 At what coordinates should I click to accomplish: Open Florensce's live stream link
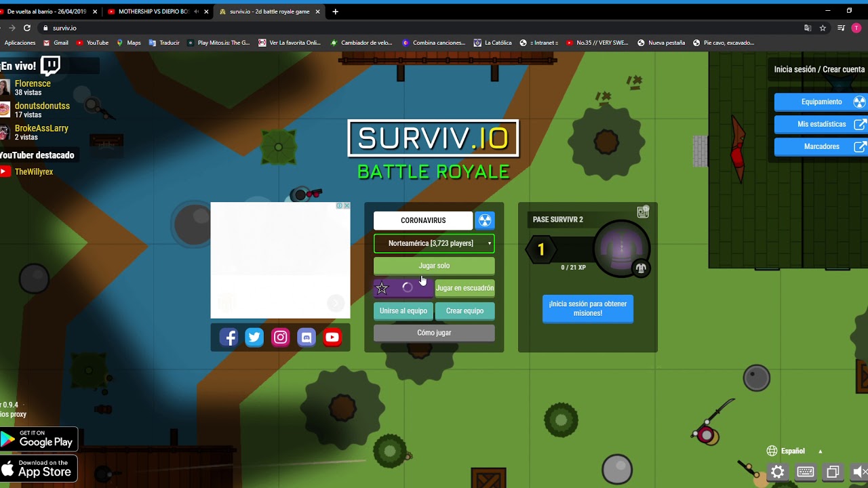click(x=33, y=84)
